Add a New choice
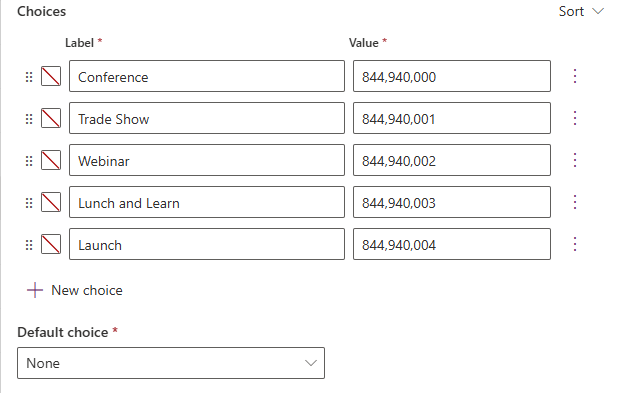 [75, 290]
